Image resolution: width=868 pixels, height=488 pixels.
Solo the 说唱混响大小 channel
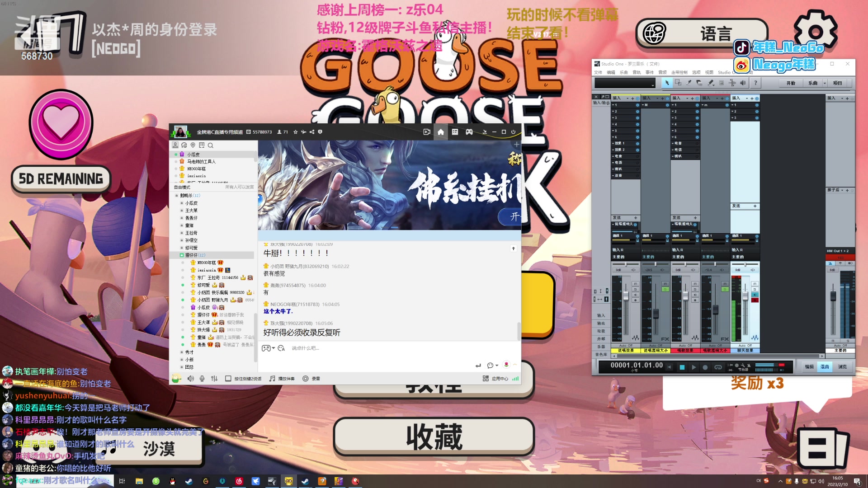click(665, 289)
